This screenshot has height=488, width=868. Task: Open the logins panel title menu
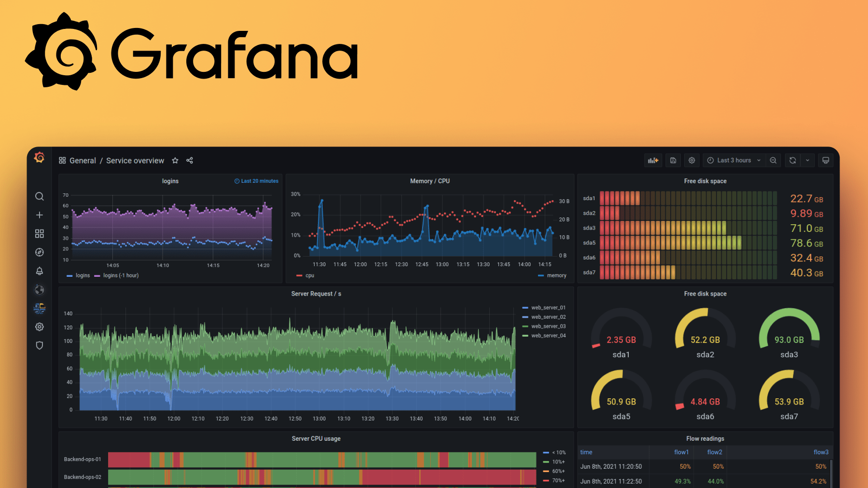pos(170,181)
